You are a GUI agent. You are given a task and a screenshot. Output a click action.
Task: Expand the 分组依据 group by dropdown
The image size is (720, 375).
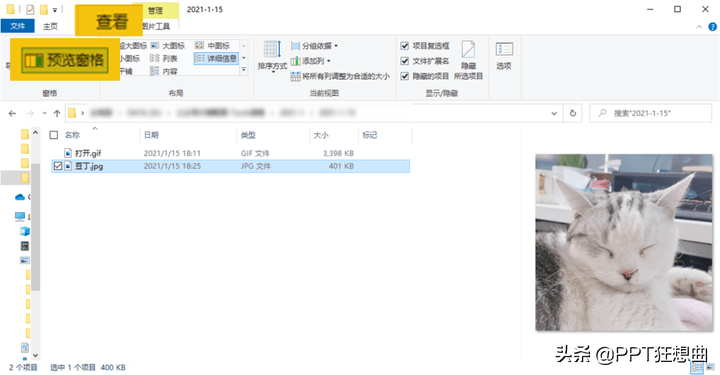[315, 46]
